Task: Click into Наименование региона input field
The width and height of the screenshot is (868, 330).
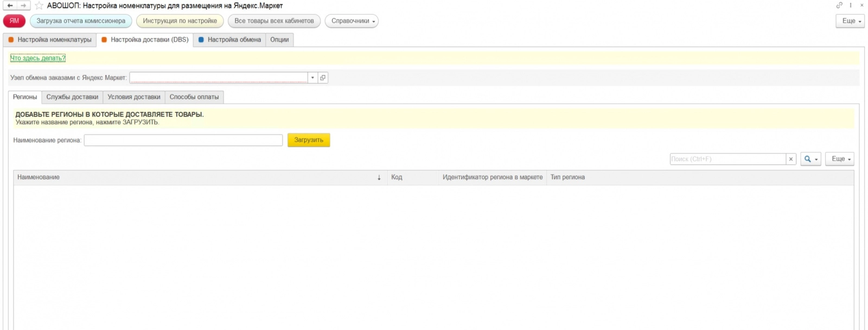Action: (183, 140)
